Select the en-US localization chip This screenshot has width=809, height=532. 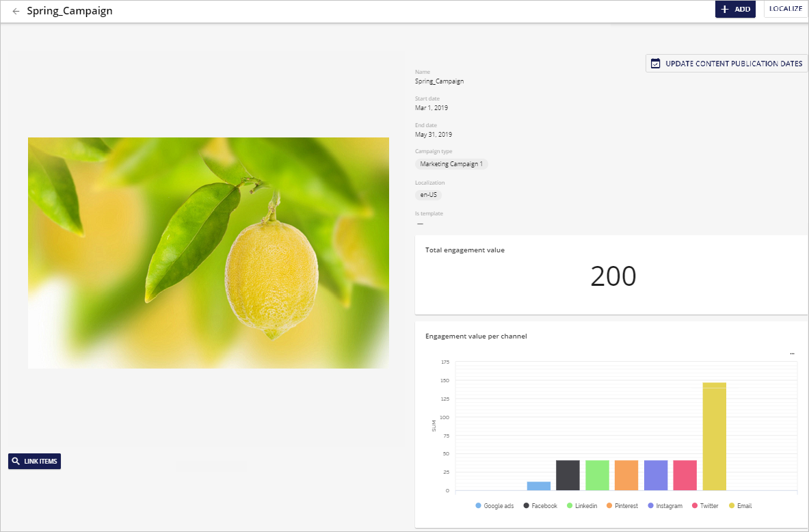point(427,194)
